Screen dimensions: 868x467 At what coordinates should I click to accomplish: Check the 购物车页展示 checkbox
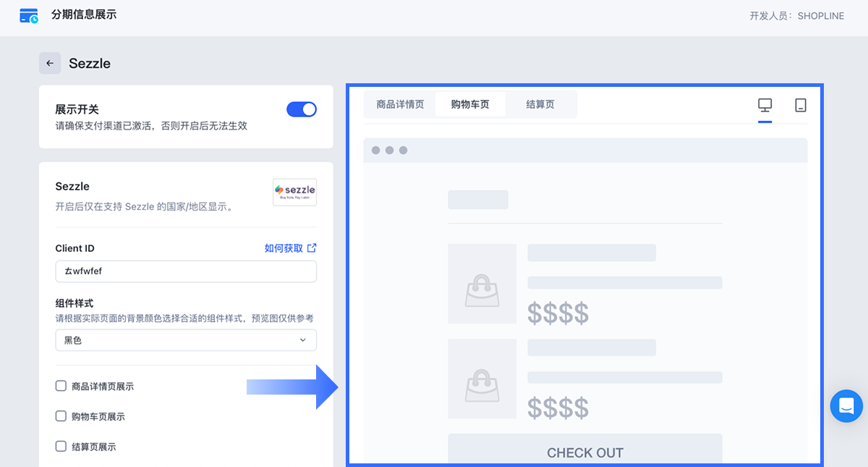pyautogui.click(x=61, y=416)
